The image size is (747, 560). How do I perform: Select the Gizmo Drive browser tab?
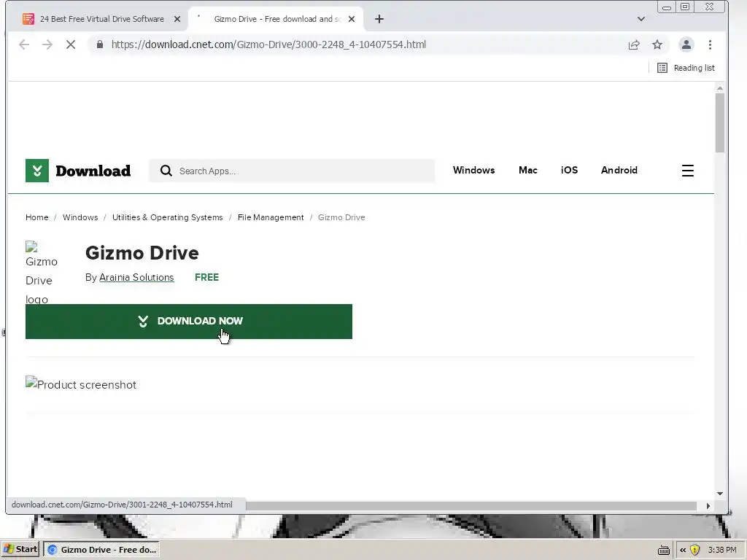point(276,19)
